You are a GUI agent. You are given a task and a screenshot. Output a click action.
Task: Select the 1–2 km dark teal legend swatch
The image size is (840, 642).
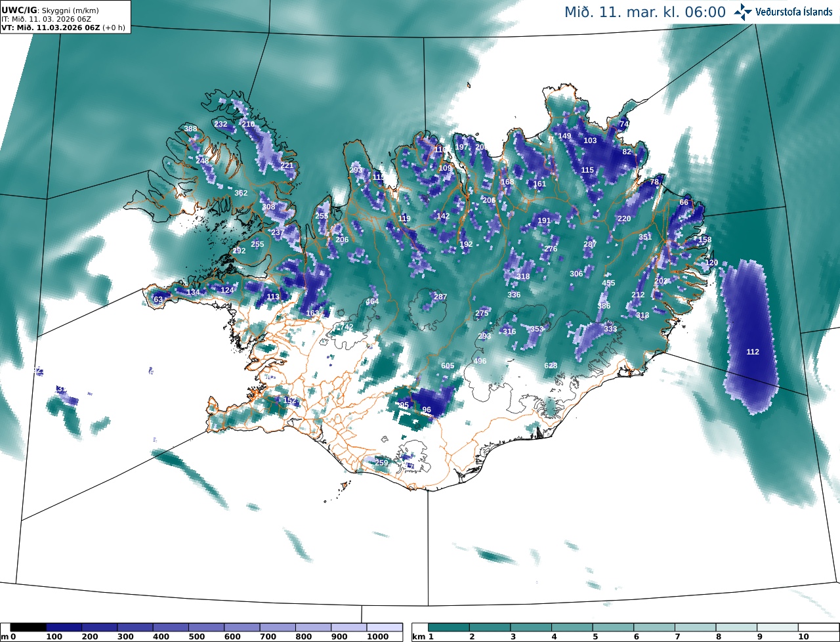pos(449,628)
